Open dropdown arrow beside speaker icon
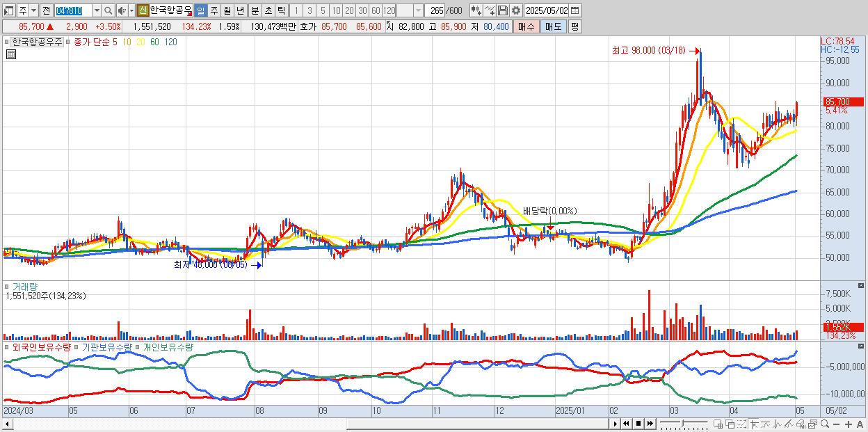The height and width of the screenshot is (432, 868). tap(131, 11)
